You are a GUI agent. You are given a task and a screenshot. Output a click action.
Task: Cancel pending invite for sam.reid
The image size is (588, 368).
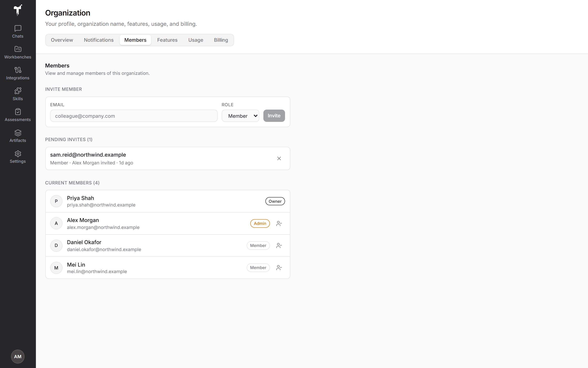pos(279,158)
